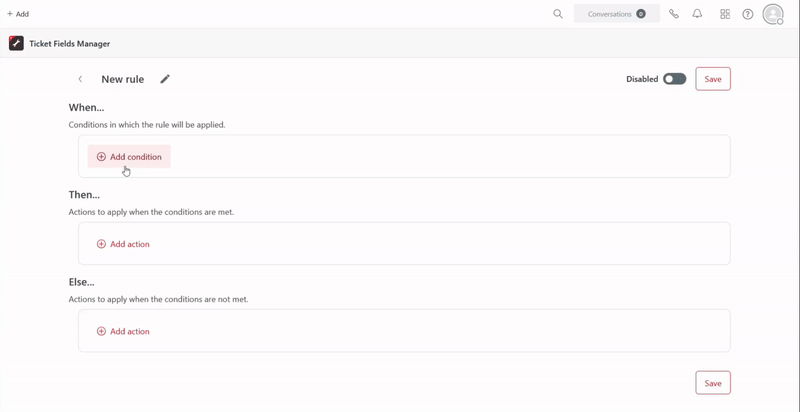Open the notifications bell icon

[697, 14]
